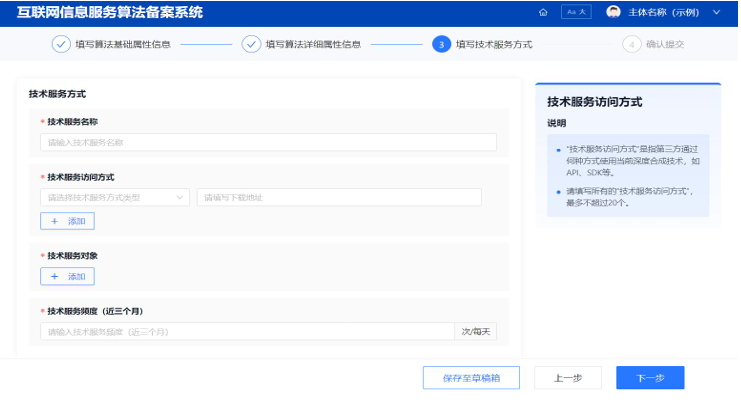The height and width of the screenshot is (404, 741).
Task: Click the 说明 label in help panel
Action: coord(556,123)
